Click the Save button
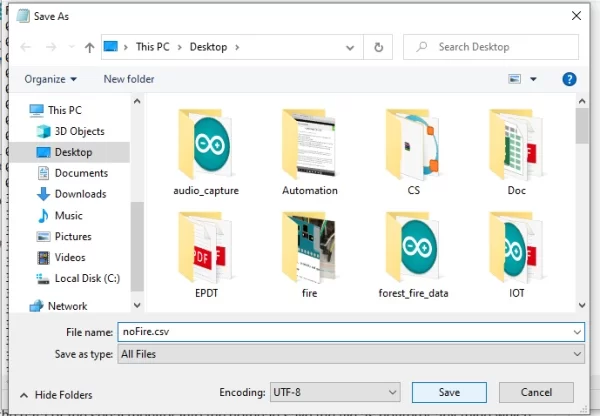 449,392
